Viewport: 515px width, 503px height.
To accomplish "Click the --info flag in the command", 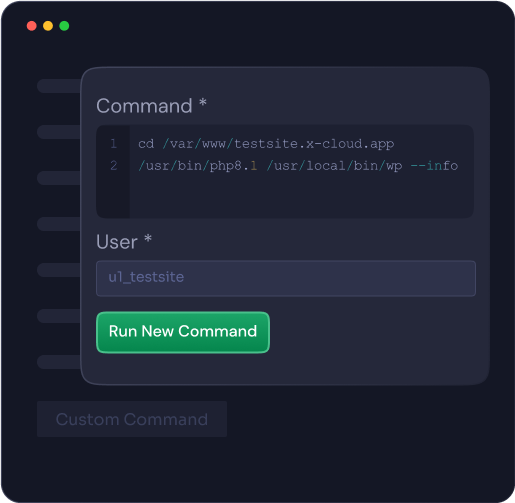I will click(x=434, y=166).
